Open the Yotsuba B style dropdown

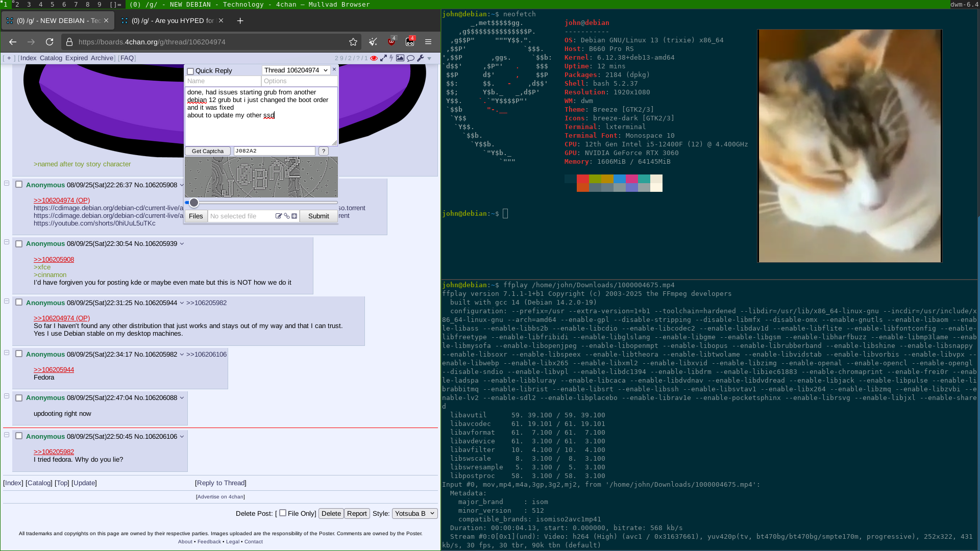pos(414,513)
